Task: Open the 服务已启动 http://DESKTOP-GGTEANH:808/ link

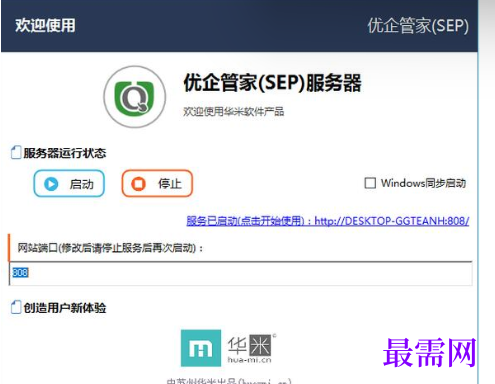Action: (328, 221)
